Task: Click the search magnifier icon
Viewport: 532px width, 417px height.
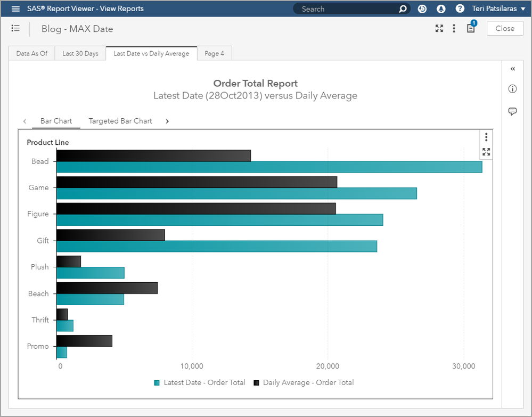Action: [x=403, y=9]
